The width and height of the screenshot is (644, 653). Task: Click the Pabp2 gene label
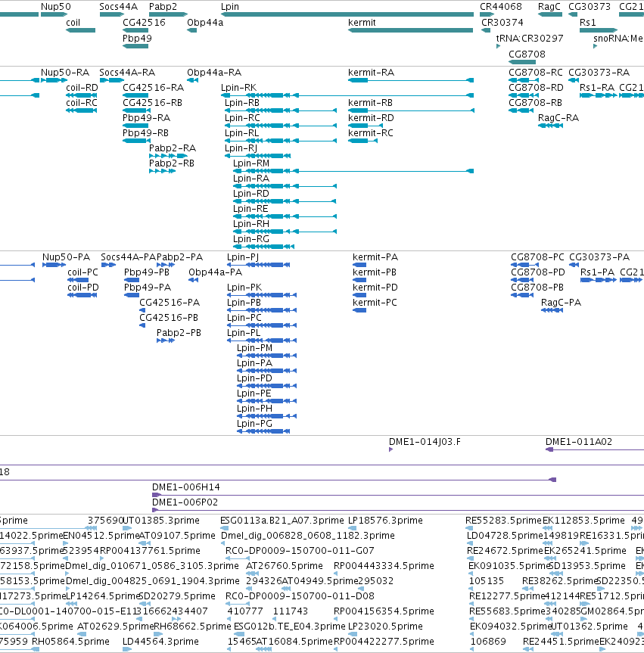tap(163, 7)
